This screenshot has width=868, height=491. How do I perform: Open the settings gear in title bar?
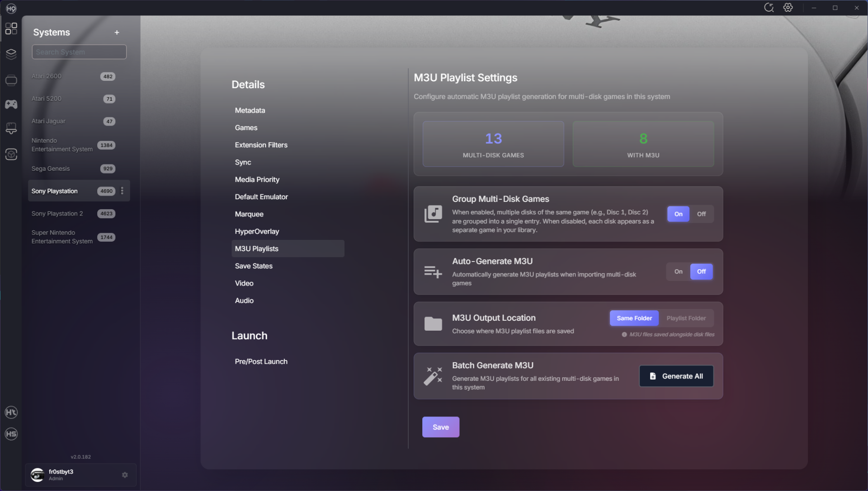tap(788, 8)
